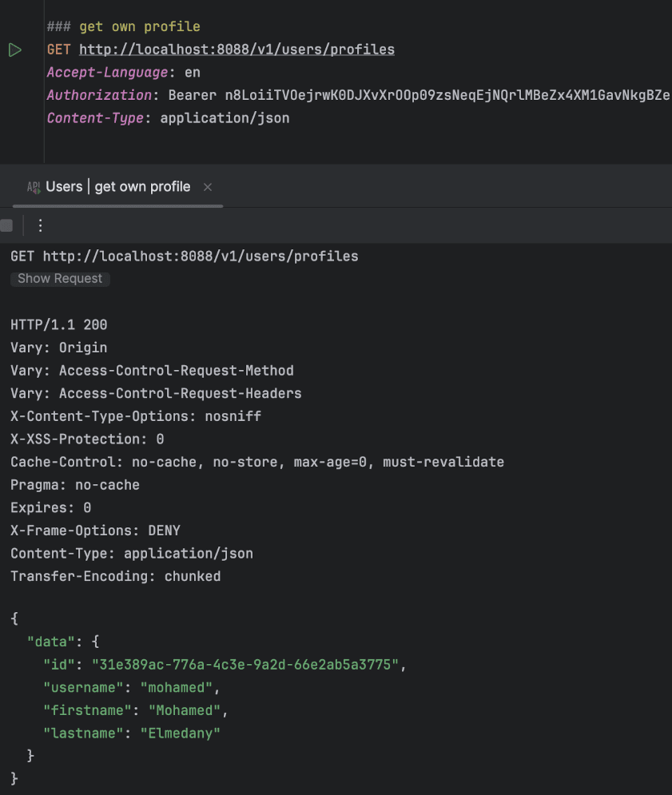Screen dimensions: 672x795
Task: Click the Accept-Language header line
Action: 124,73
